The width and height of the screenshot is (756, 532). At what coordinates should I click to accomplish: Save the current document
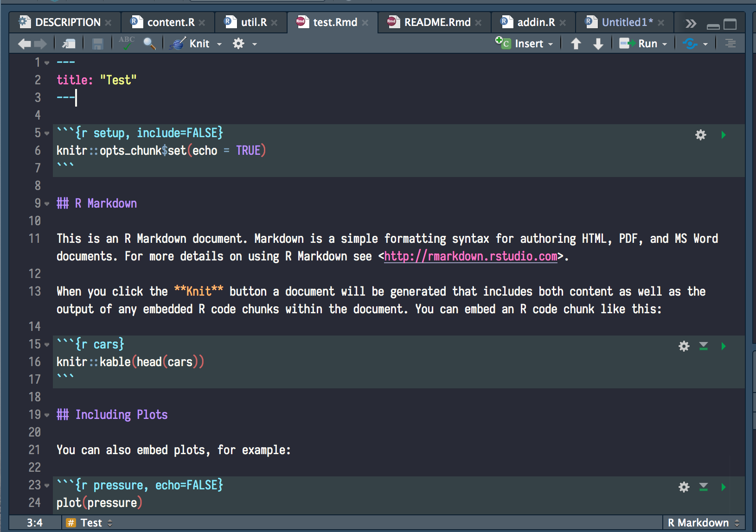tap(97, 43)
